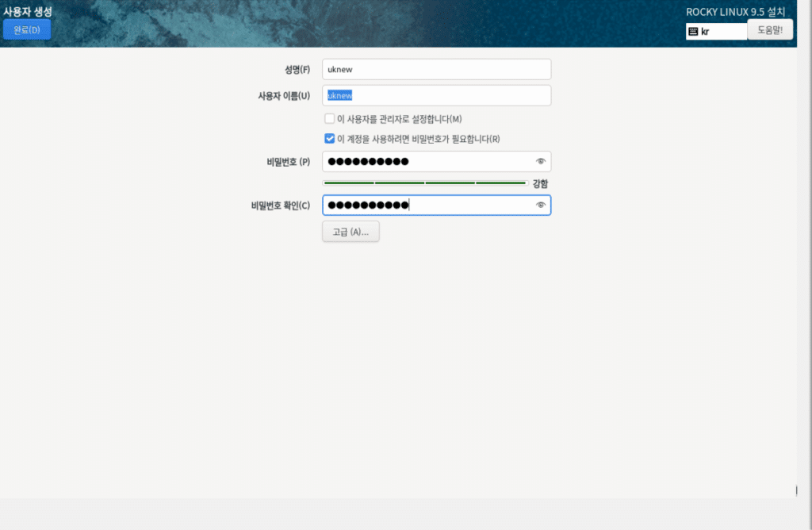
Task: Click the 완료(D) done button
Action: pos(27,30)
